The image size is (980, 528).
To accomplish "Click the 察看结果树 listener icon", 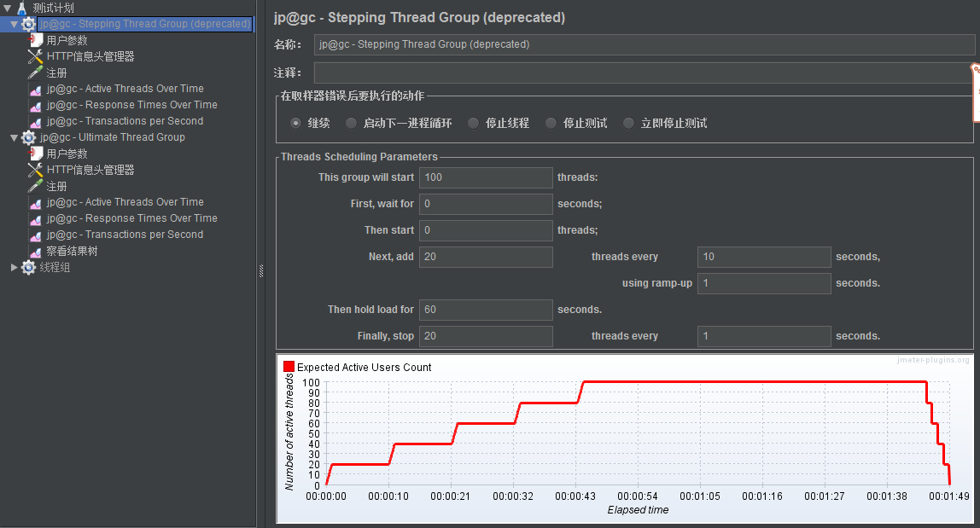I will click(x=35, y=252).
